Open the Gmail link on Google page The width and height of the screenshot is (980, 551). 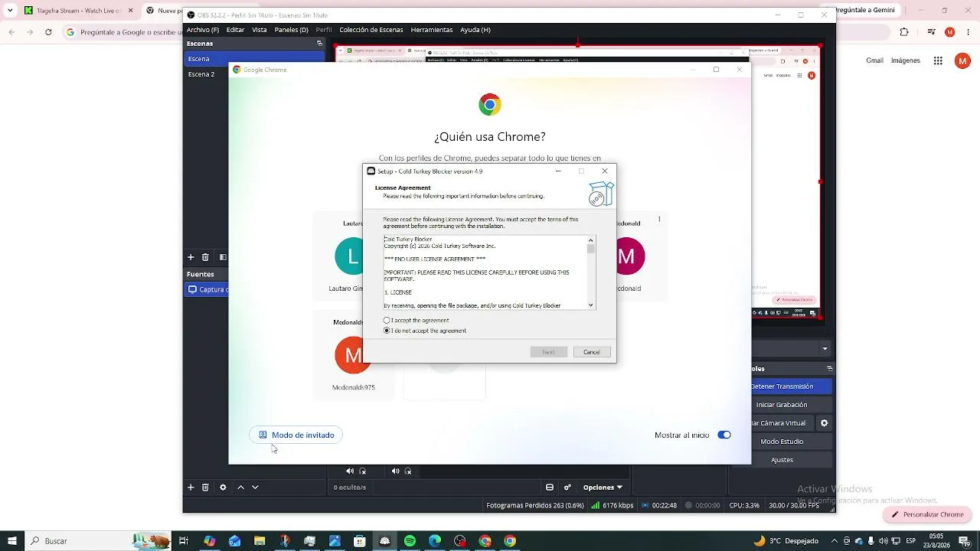[874, 60]
